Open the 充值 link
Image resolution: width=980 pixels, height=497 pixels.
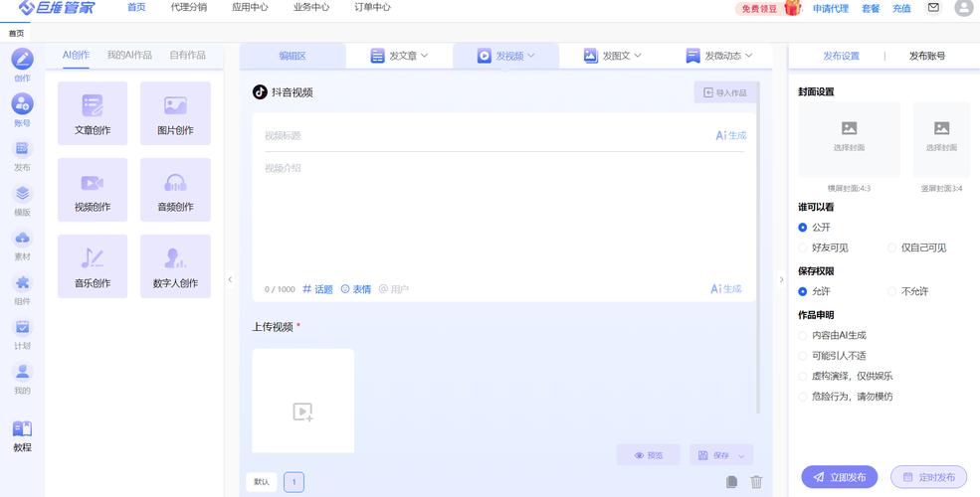(x=901, y=8)
